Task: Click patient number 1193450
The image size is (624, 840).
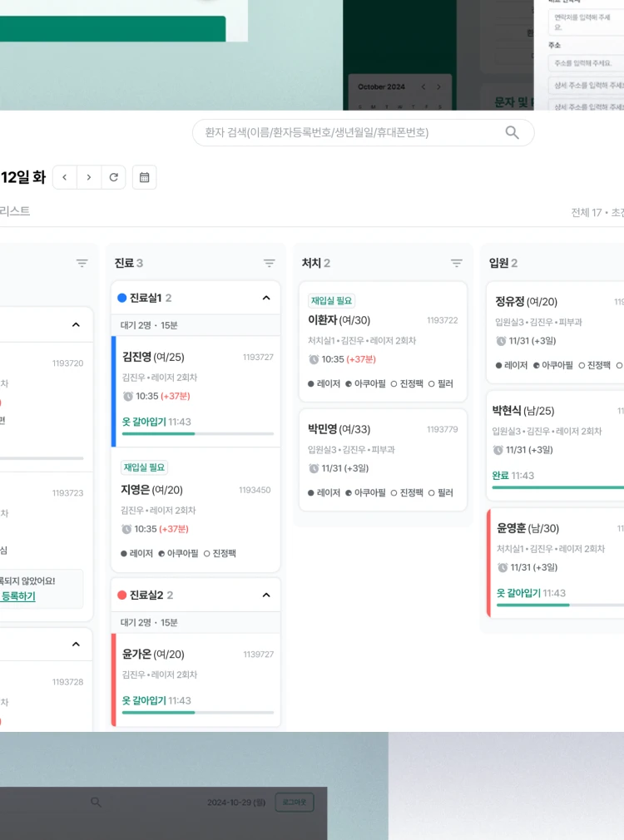Action: coord(255,490)
